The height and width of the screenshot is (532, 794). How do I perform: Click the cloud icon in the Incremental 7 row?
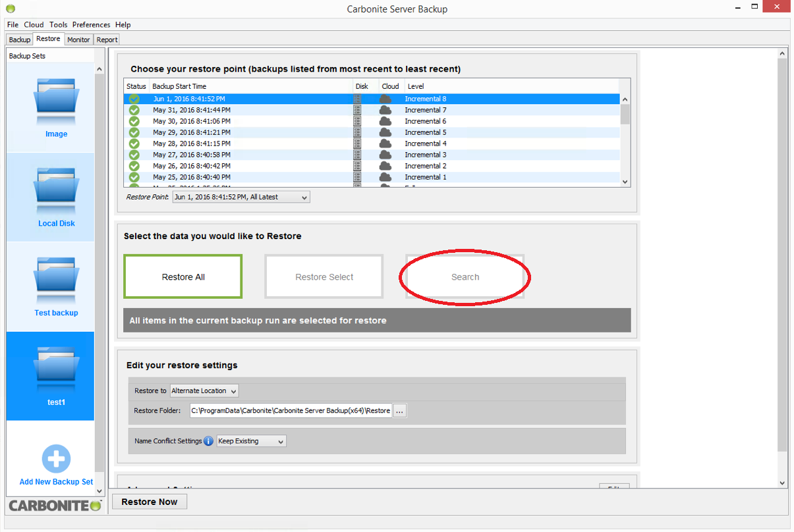(385, 110)
